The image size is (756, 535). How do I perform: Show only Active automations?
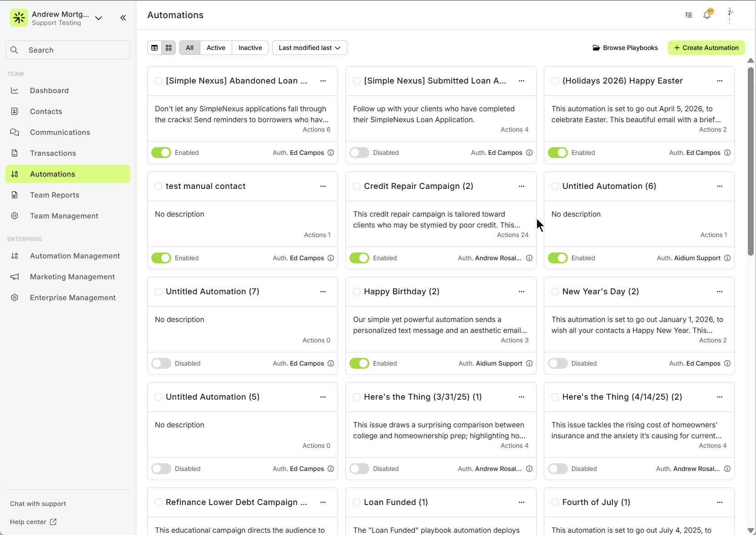216,48
